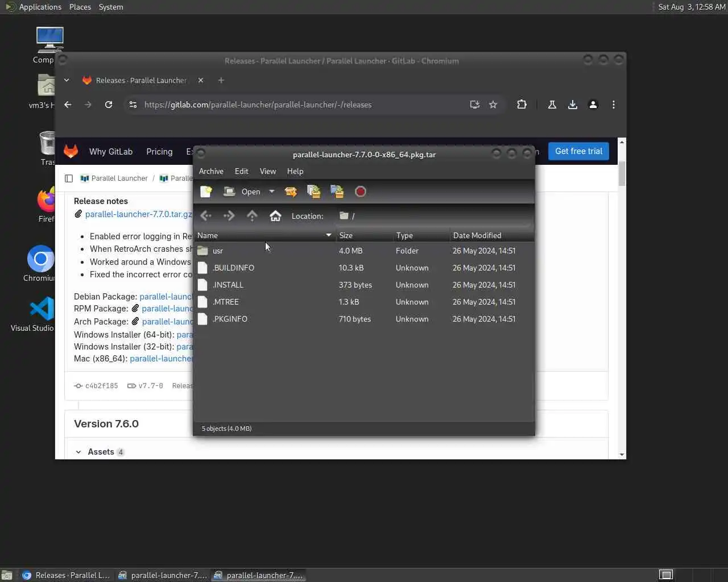Viewport: 728px width, 582px height.
Task: Click the red Stop operation icon
Action: (360, 192)
